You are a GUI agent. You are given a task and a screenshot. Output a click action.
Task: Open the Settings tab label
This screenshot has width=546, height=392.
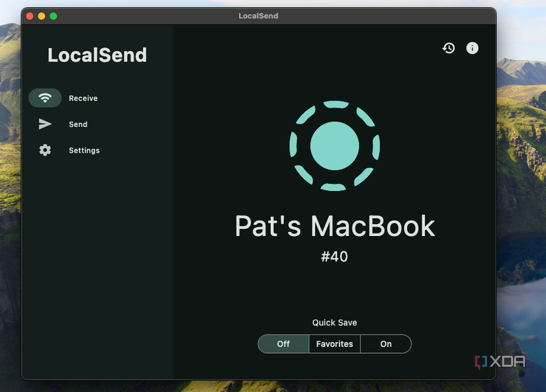[84, 151]
